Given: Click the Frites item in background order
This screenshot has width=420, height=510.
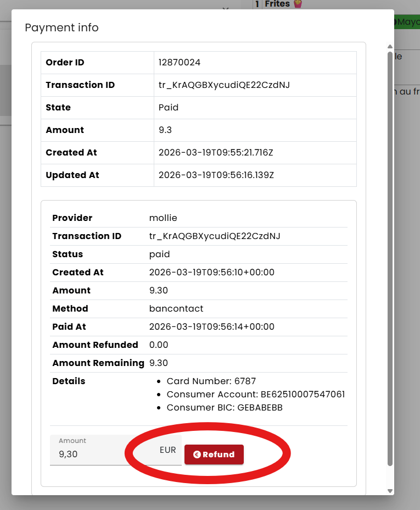Looking at the screenshot, I should point(277,4).
